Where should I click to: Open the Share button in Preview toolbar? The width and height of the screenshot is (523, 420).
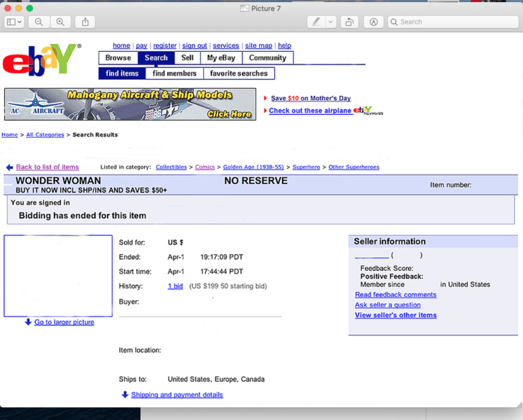tap(85, 22)
